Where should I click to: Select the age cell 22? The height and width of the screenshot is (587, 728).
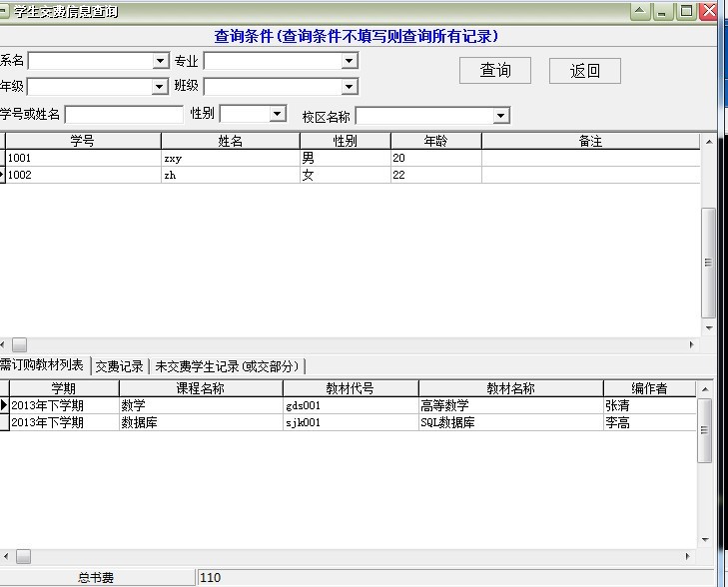[x=436, y=175]
